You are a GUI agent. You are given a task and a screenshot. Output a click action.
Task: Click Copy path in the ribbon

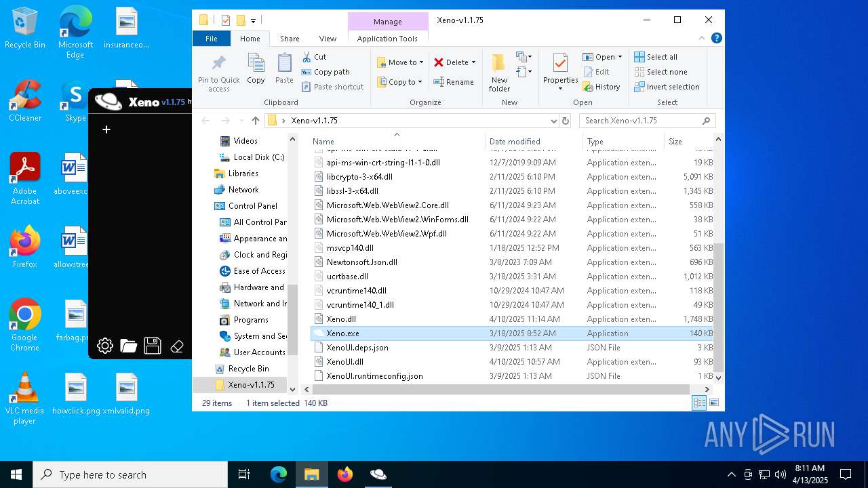325,72
